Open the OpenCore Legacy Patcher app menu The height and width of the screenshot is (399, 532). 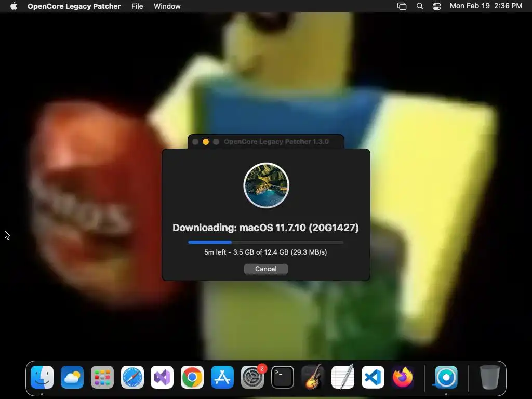tap(74, 6)
